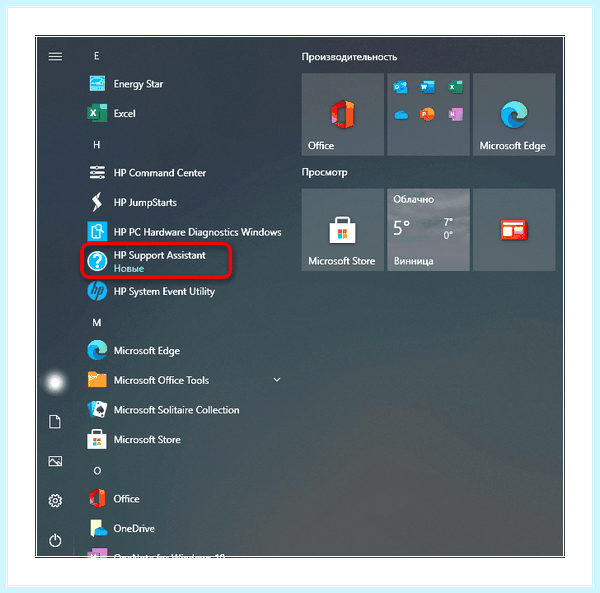Open Microsoft Edge icon in app list
Image resolution: width=600 pixels, height=593 pixels.
[x=97, y=350]
